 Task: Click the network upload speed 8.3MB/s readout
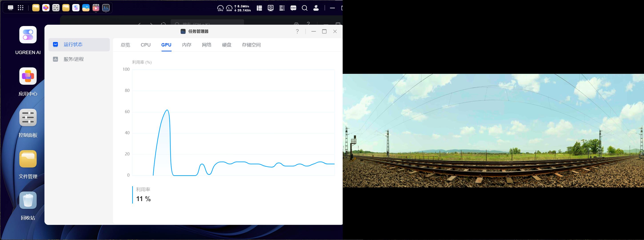[242, 6]
